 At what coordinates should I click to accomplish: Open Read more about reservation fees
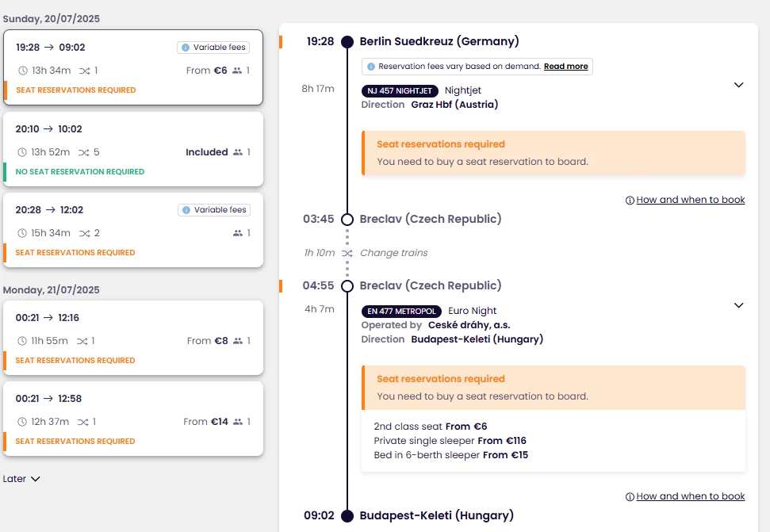565,67
